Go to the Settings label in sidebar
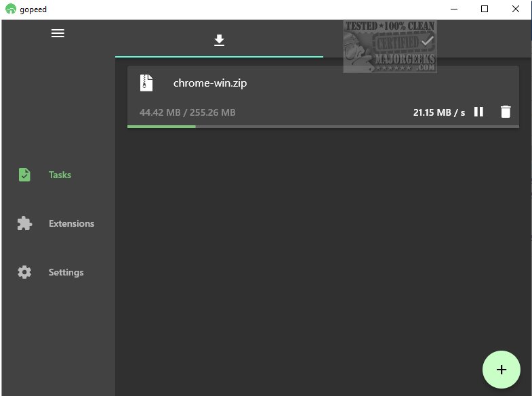This screenshot has height=396, width=532. [66, 272]
